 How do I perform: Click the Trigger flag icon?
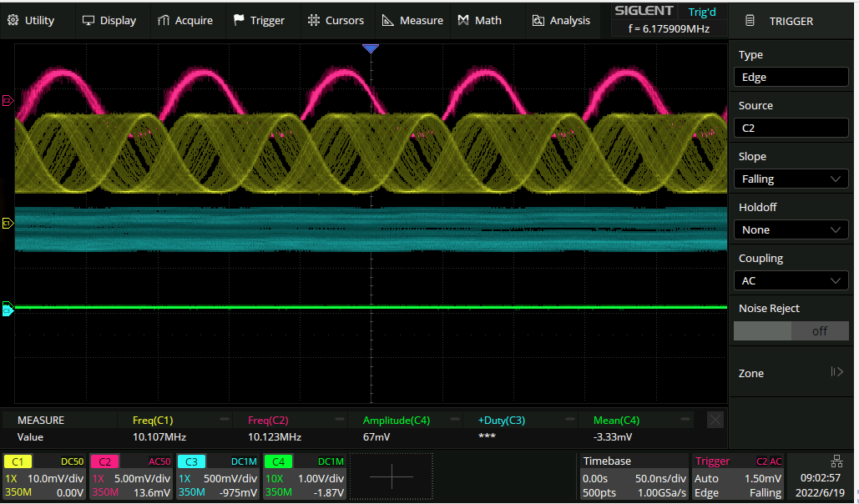[x=240, y=20]
